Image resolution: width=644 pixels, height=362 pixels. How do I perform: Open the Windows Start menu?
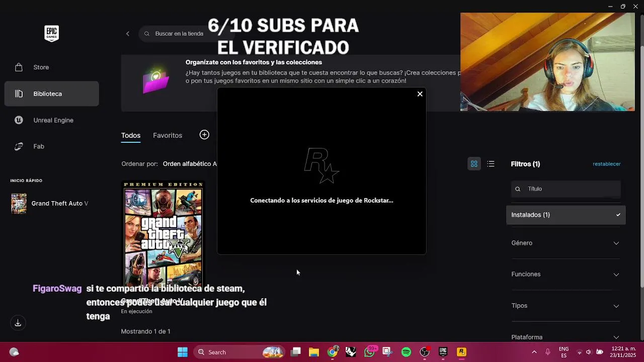pyautogui.click(x=183, y=352)
